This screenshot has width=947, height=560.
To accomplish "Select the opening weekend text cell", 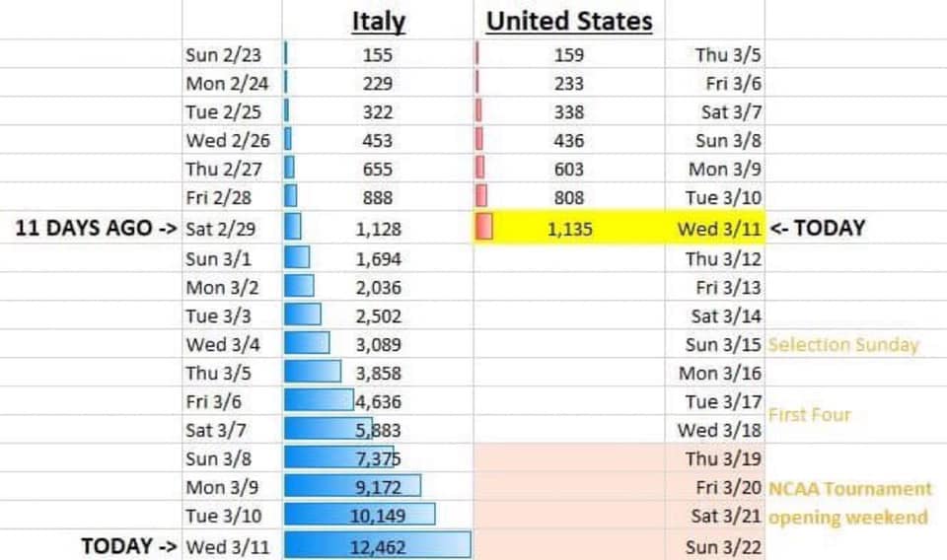I will tap(848, 517).
